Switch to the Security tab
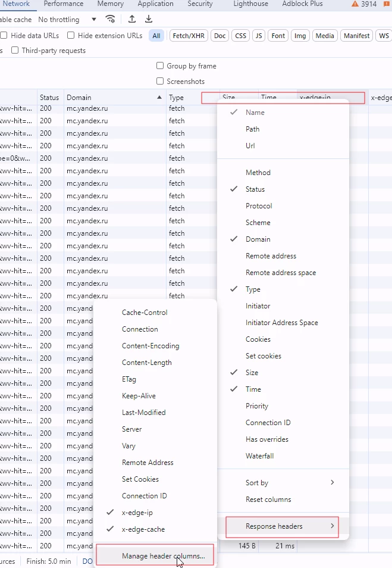Viewport: 392px width, 568px height. 200,4
